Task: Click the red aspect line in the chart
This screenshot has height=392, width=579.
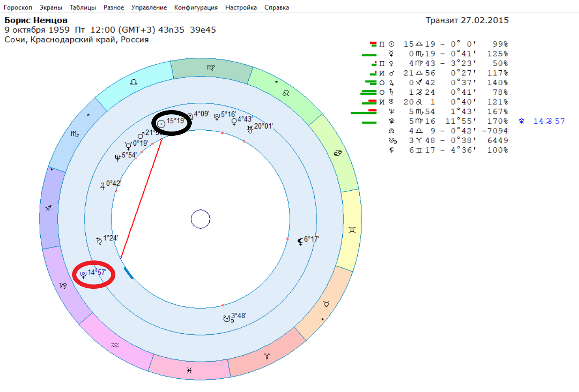Action: 142,198
